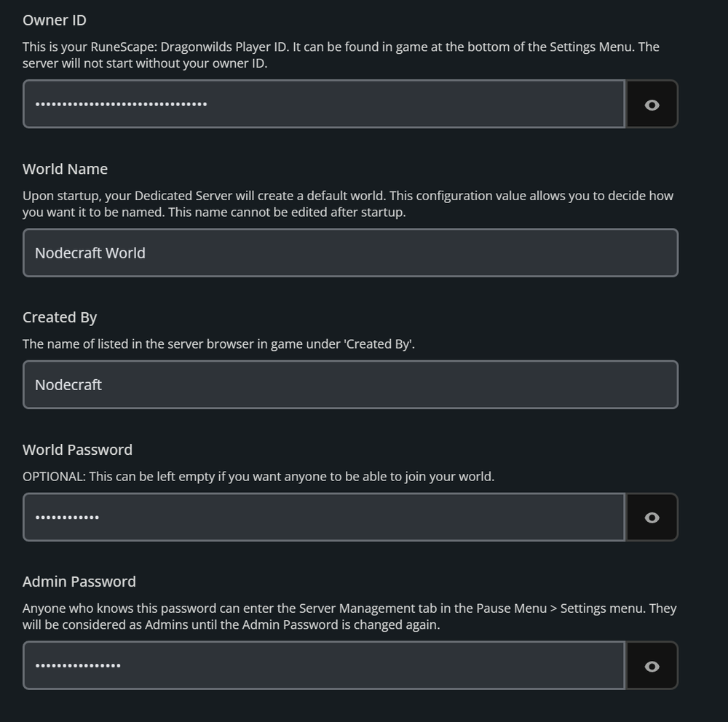Click inside the World Name text box
728x722 pixels.
pos(349,253)
